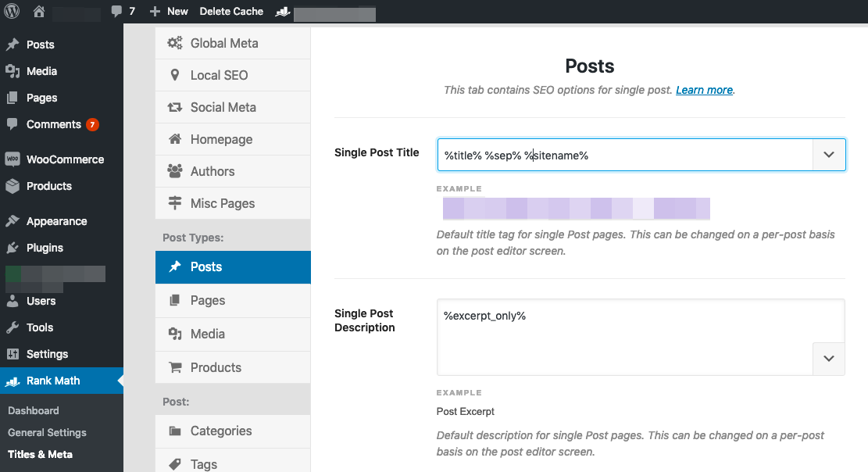Click the folder icon beside Categories
The height and width of the screenshot is (472, 868).
175,431
